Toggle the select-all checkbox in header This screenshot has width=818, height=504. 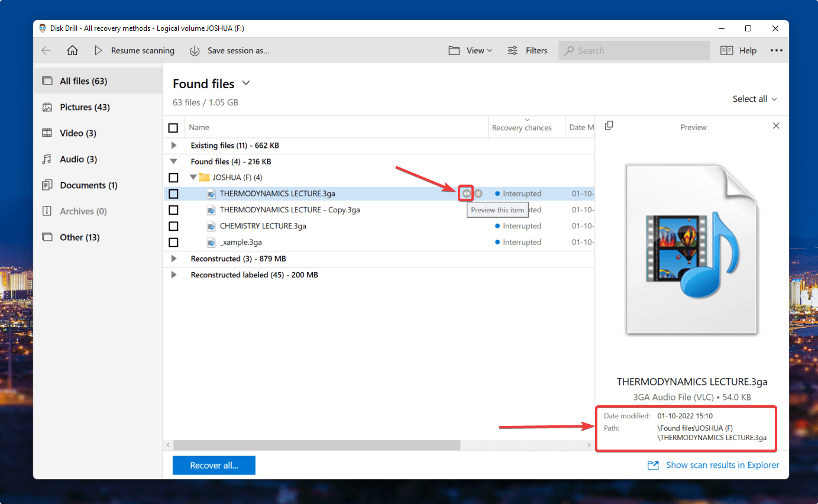click(x=173, y=128)
